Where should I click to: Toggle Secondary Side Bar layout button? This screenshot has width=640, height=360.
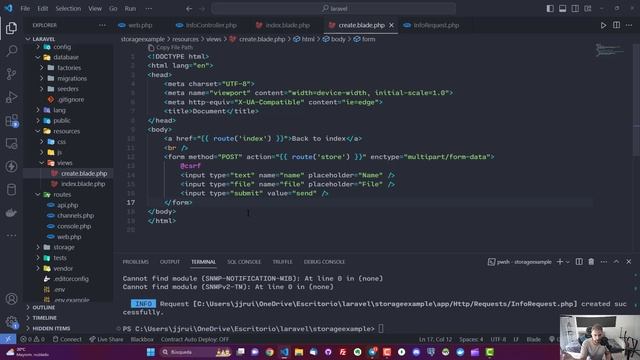575,9
